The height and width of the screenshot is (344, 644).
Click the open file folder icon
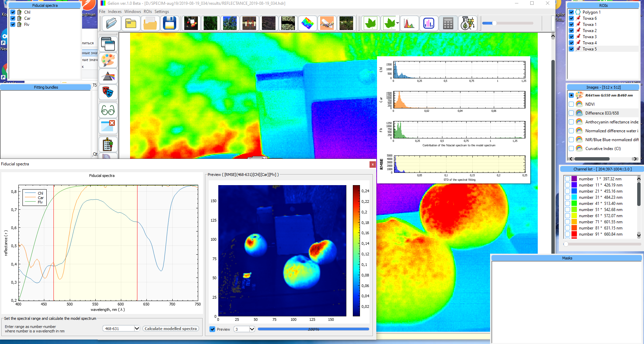pyautogui.click(x=111, y=24)
